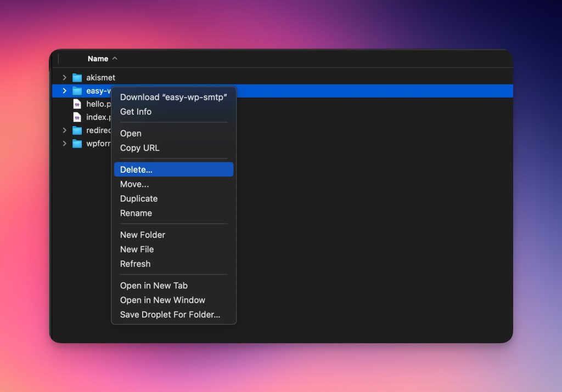Viewport: 562px width, 392px height.
Task: Choose Copy URL in the context menu
Action: click(x=139, y=148)
